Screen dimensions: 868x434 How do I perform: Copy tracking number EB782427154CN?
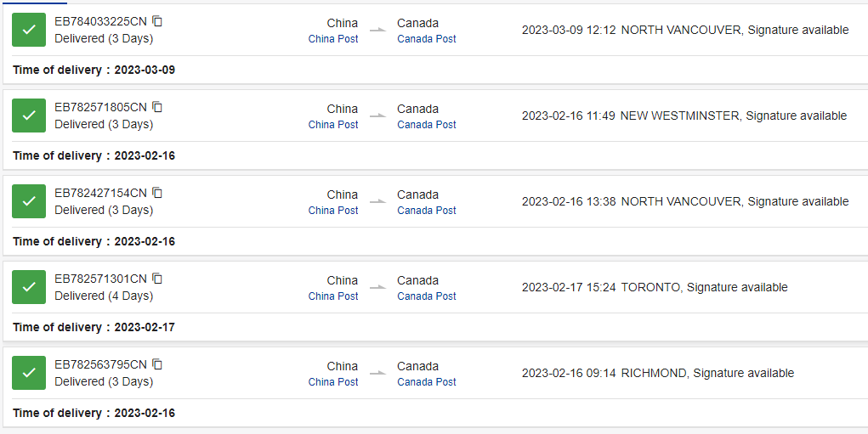click(158, 193)
